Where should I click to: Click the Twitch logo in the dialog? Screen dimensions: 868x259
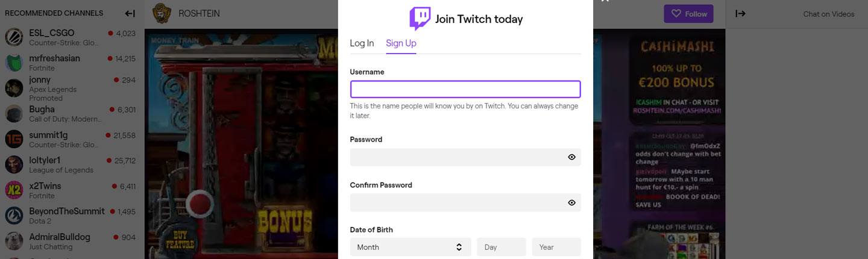point(420,19)
